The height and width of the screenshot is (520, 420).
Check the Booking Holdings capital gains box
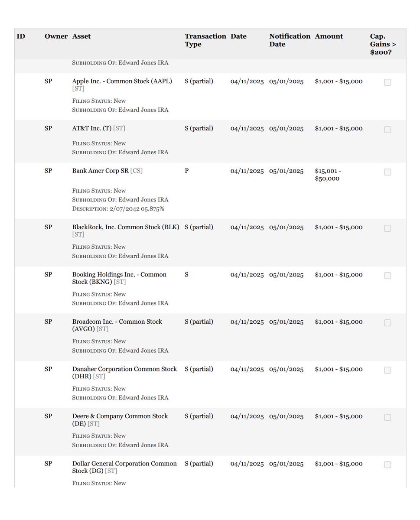(x=387, y=276)
